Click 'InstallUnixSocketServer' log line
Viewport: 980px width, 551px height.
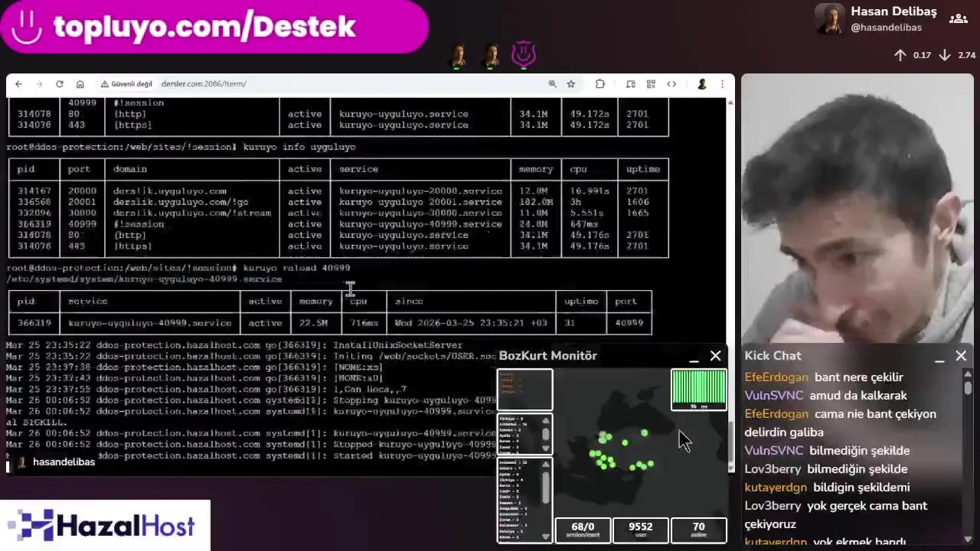pyautogui.click(x=397, y=345)
